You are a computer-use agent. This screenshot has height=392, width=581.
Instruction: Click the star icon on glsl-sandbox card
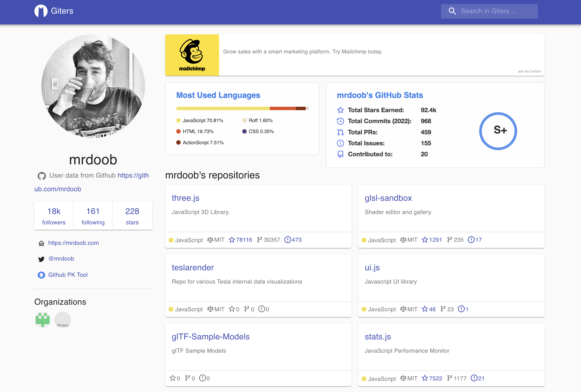tap(425, 240)
